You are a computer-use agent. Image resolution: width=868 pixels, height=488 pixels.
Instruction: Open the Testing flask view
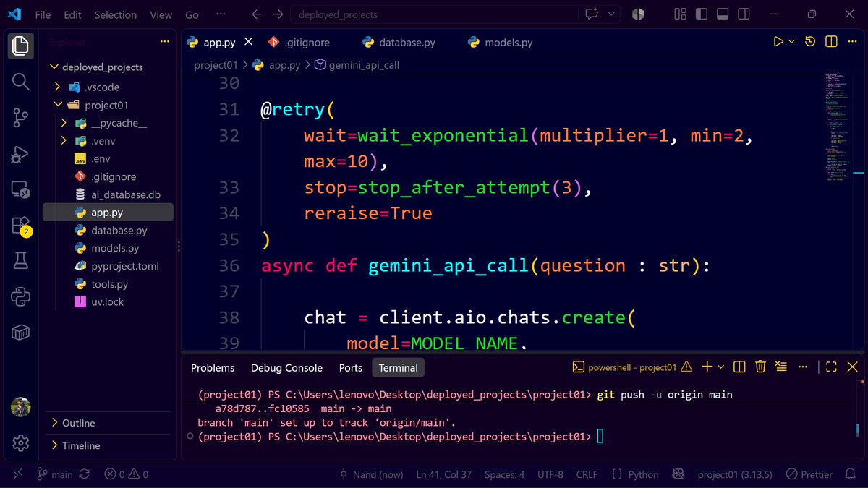(20, 261)
